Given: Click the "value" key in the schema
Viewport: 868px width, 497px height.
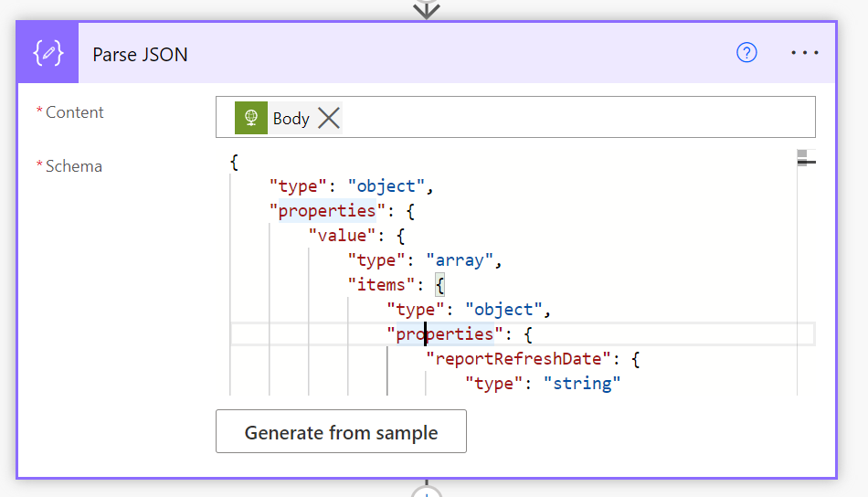Looking at the screenshot, I should click(337, 236).
